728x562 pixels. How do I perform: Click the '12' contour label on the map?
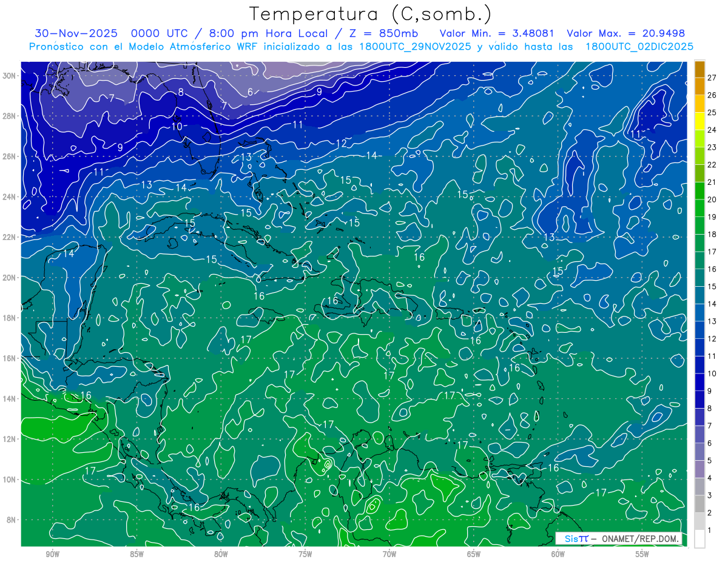coord(341,144)
